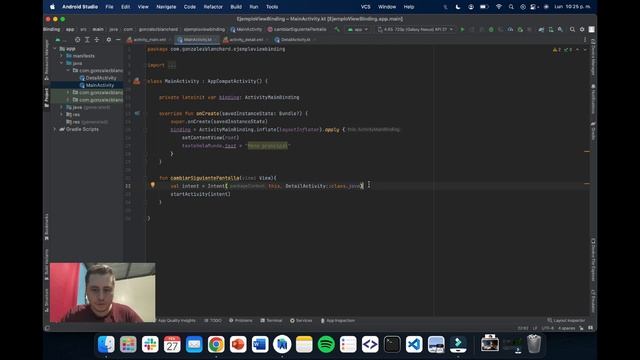This screenshot has width=640, height=360.
Task: Click gutter icon beside class MainActivity
Action: 136,81
